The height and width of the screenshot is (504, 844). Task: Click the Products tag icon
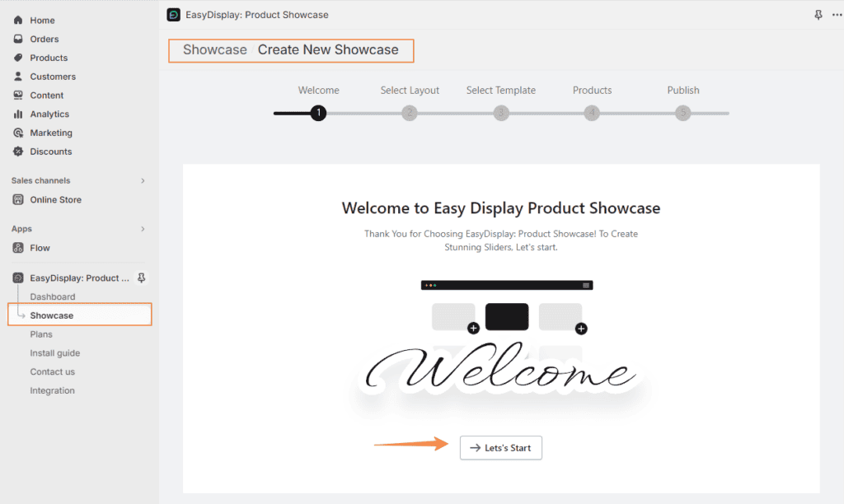pyautogui.click(x=17, y=58)
